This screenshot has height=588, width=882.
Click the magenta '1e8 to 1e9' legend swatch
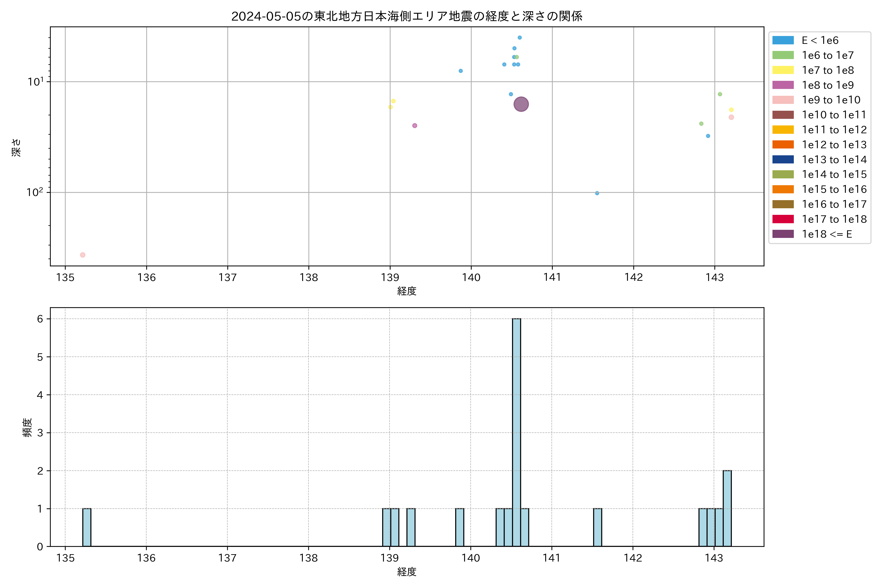pos(783,85)
